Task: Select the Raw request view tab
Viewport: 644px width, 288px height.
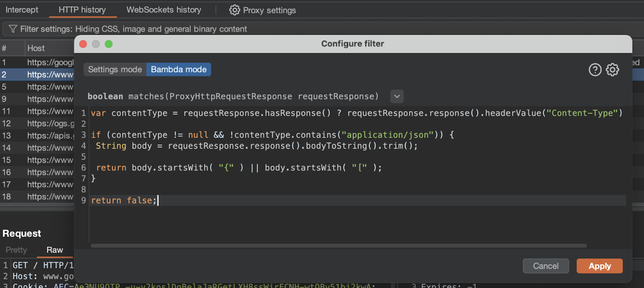Action: coord(55,250)
